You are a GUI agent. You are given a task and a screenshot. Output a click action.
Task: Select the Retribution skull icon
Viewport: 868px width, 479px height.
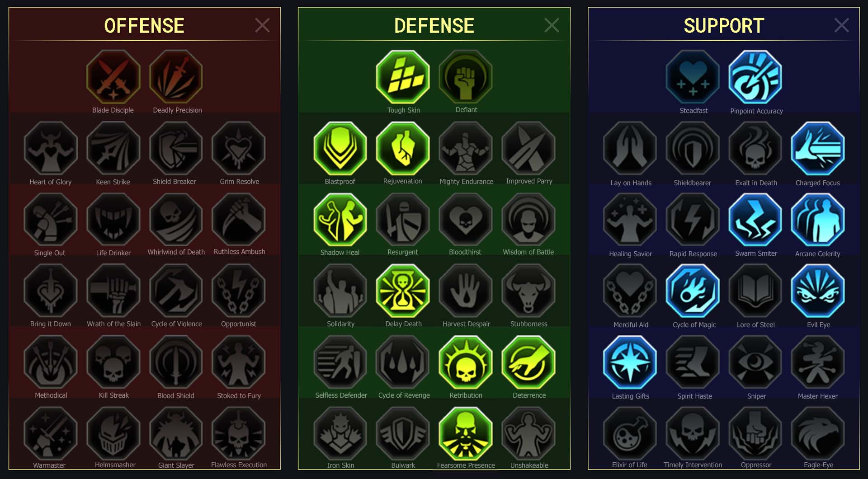pos(466,362)
